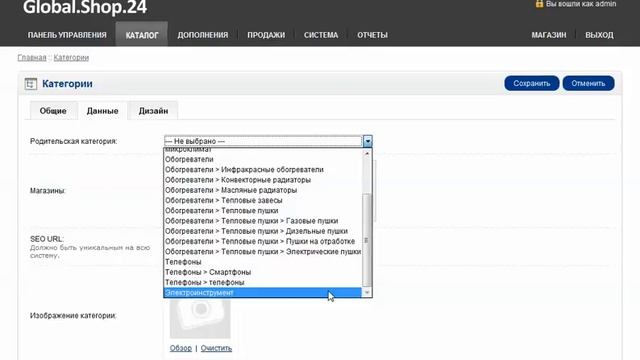Switch to the Общие tab
Image resolution: width=640 pixels, height=360 pixels.
coord(53,111)
